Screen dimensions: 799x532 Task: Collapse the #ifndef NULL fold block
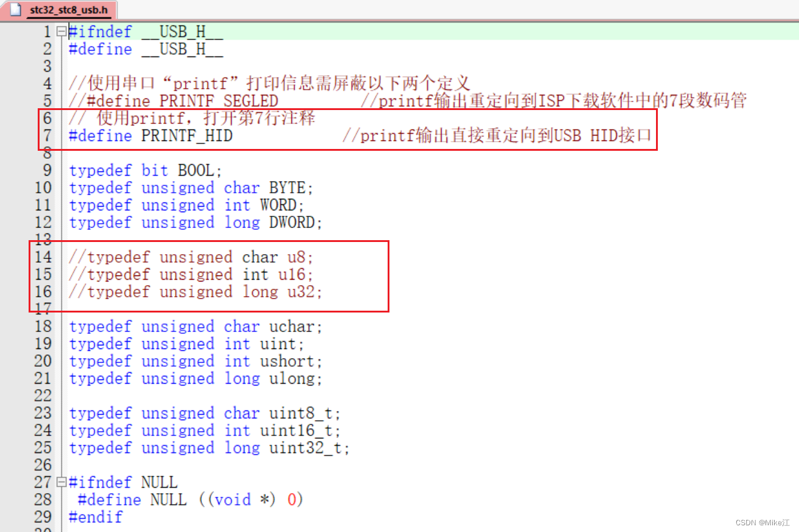pos(61,483)
